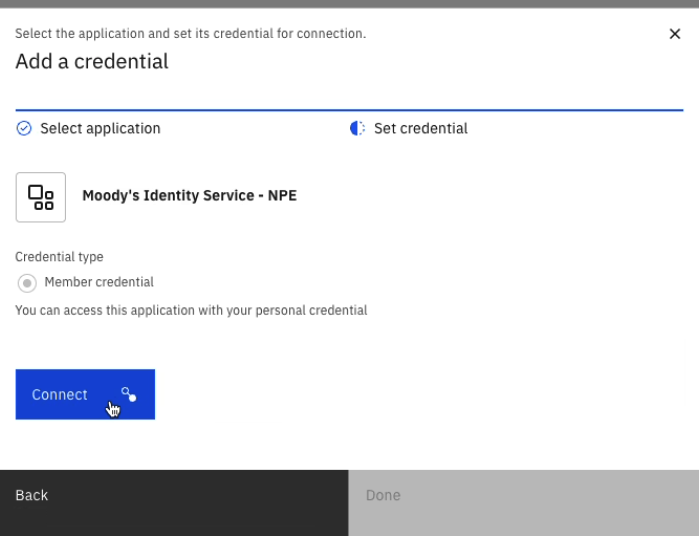This screenshot has width=699, height=536.
Task: Click the Select the application instruction subtitle
Action: click(191, 33)
